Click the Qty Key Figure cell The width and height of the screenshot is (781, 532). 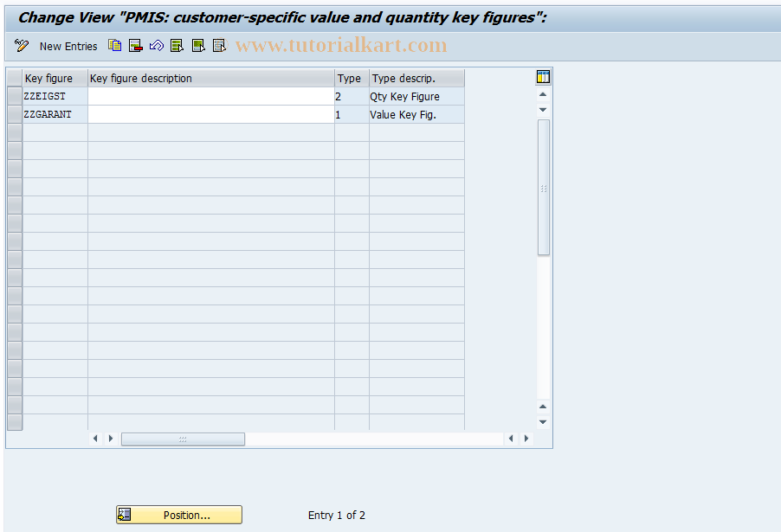(416, 96)
